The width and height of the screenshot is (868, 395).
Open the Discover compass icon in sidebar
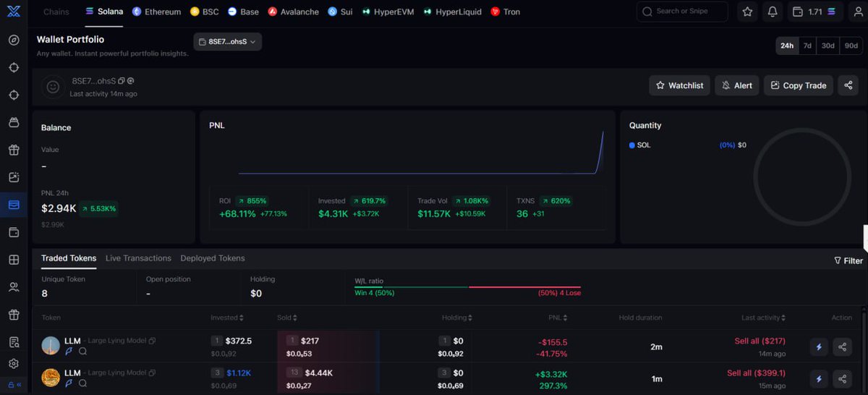tap(14, 40)
